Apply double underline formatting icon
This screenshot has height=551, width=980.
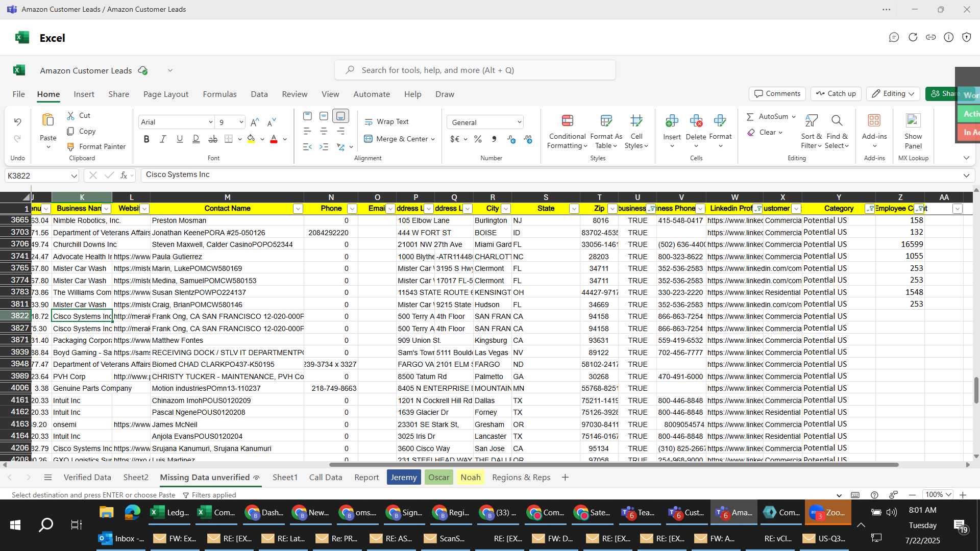[196, 139]
